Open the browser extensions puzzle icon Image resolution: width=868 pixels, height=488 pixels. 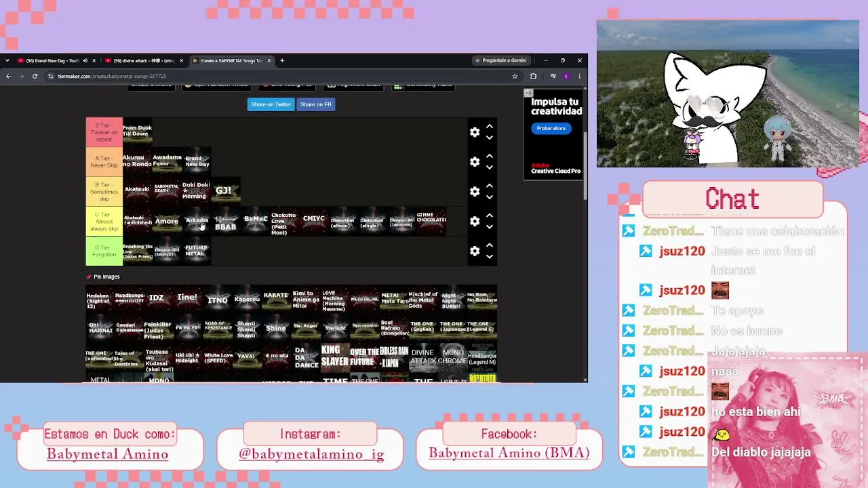534,76
